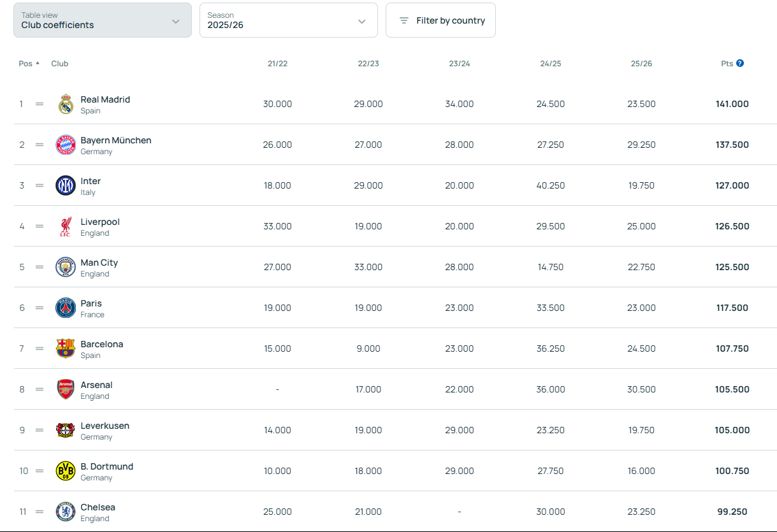Click the Real Madrid club crest
777x532 pixels.
click(66, 104)
